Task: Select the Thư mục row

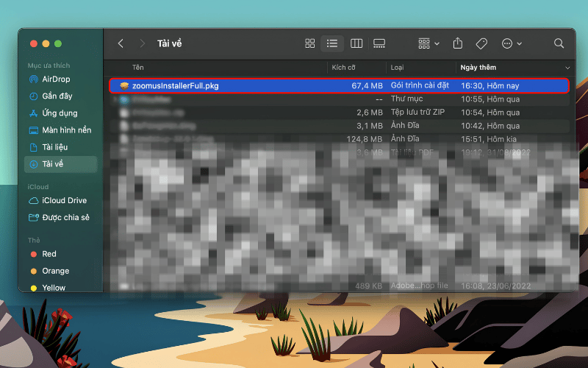Action: coord(339,99)
